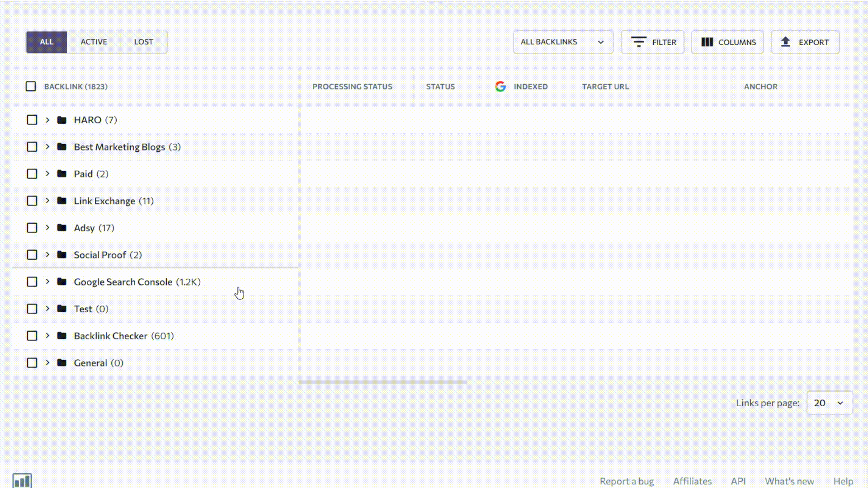Click the Status column header

(x=440, y=86)
